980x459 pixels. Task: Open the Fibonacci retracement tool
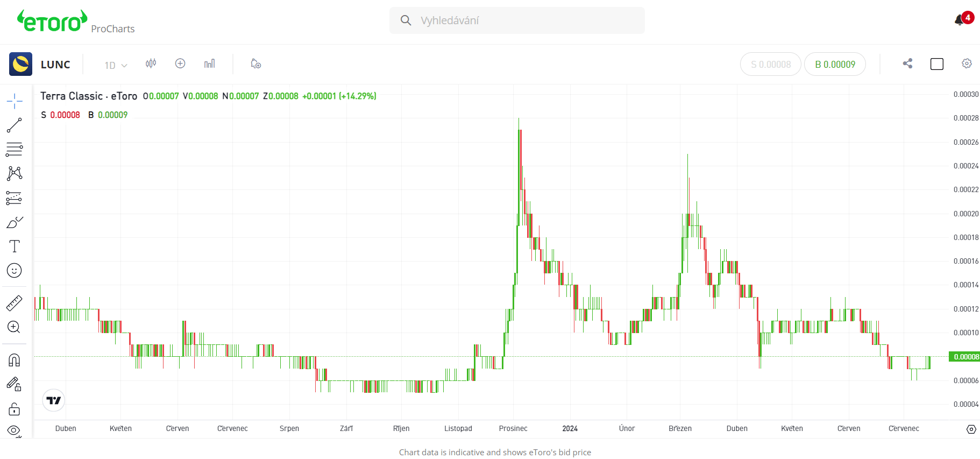[15, 149]
